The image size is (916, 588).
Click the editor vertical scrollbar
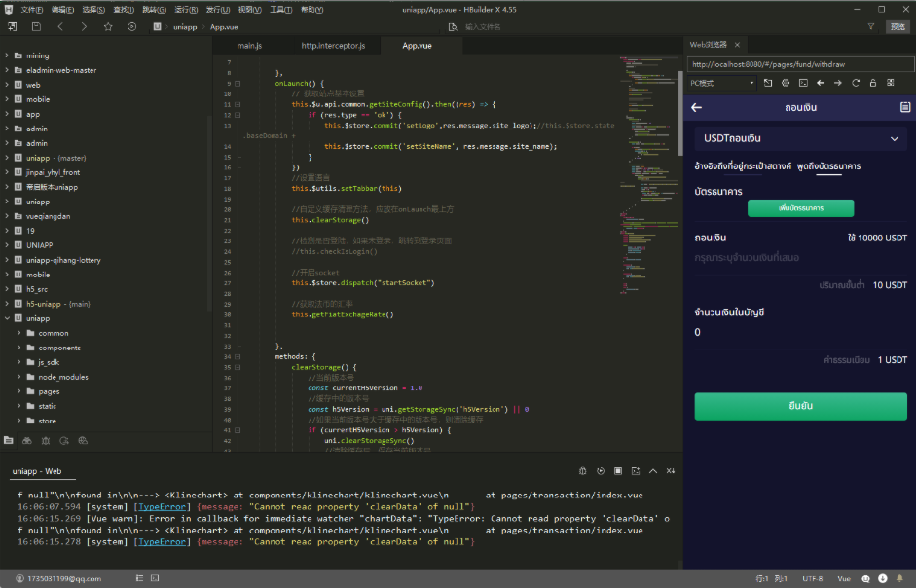pos(680,113)
